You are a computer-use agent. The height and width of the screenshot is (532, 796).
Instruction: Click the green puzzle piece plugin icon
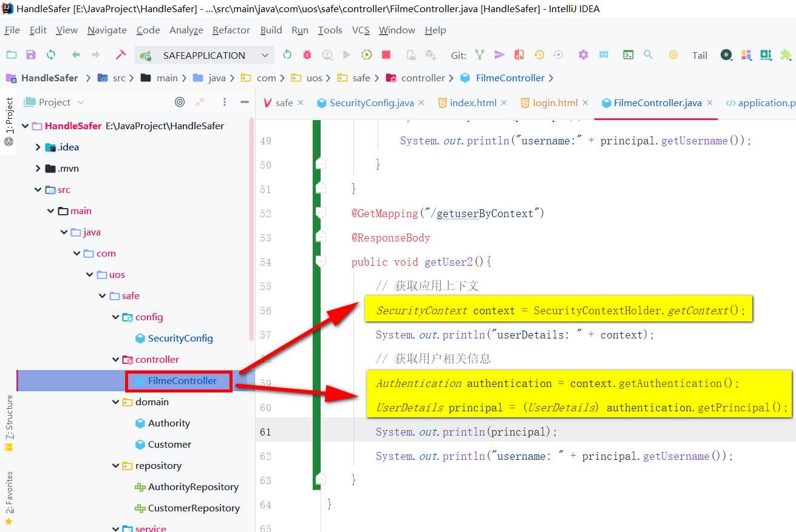[786, 55]
